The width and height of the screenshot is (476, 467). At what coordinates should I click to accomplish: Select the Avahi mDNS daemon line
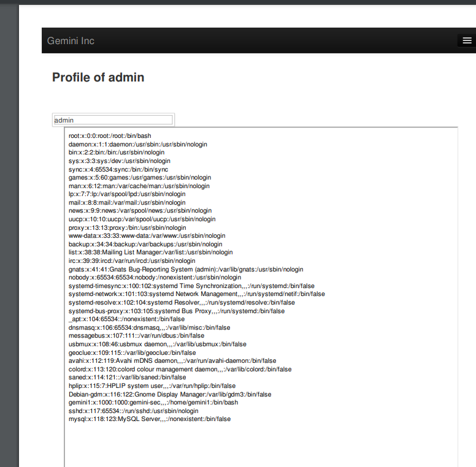[x=172, y=361]
